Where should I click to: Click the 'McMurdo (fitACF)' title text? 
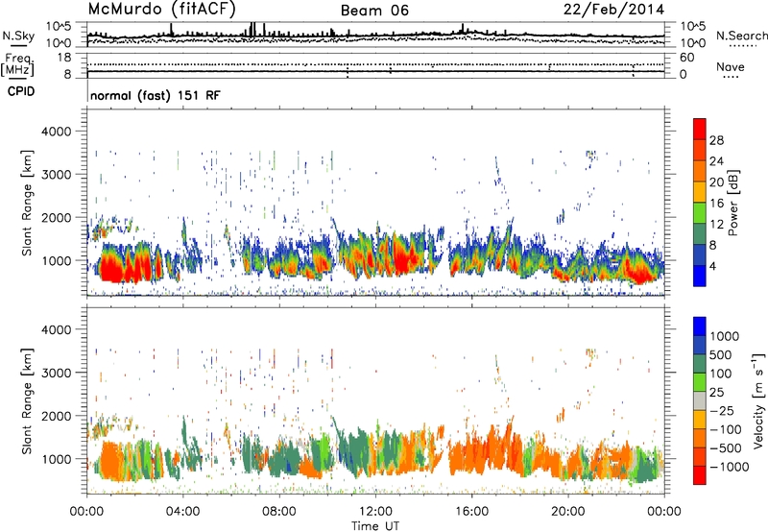[161, 10]
